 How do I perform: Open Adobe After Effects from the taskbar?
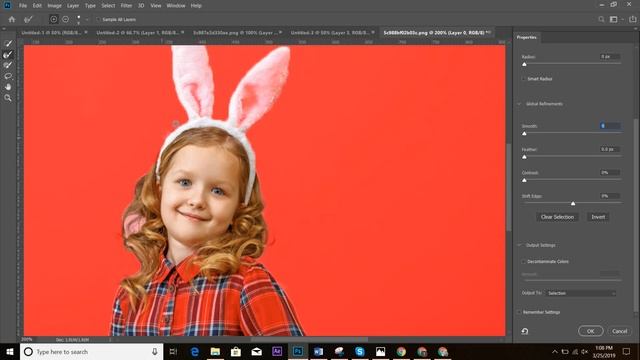point(277,351)
